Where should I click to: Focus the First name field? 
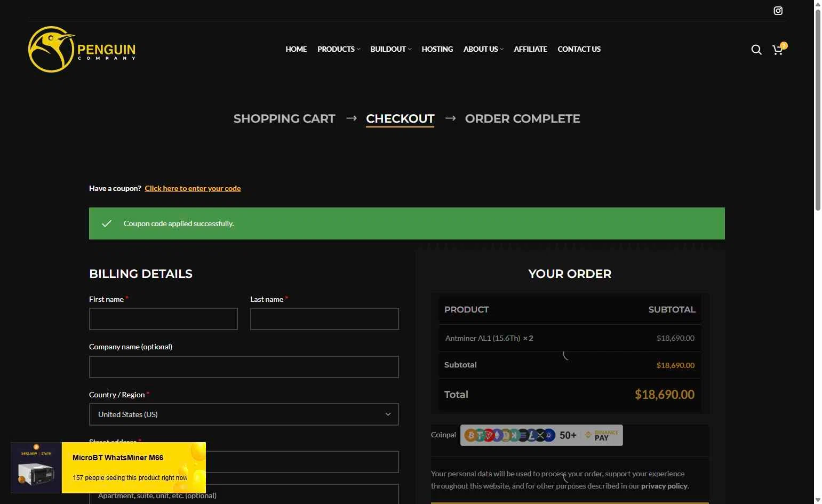click(x=163, y=319)
